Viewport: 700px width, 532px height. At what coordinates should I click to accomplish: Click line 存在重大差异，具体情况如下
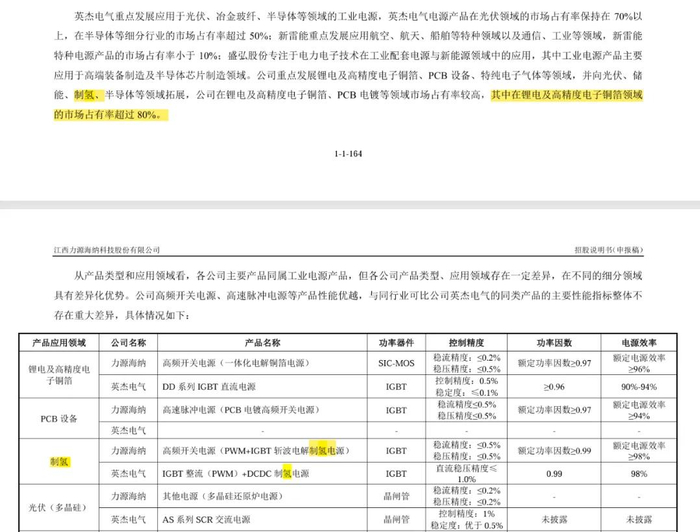122,315
